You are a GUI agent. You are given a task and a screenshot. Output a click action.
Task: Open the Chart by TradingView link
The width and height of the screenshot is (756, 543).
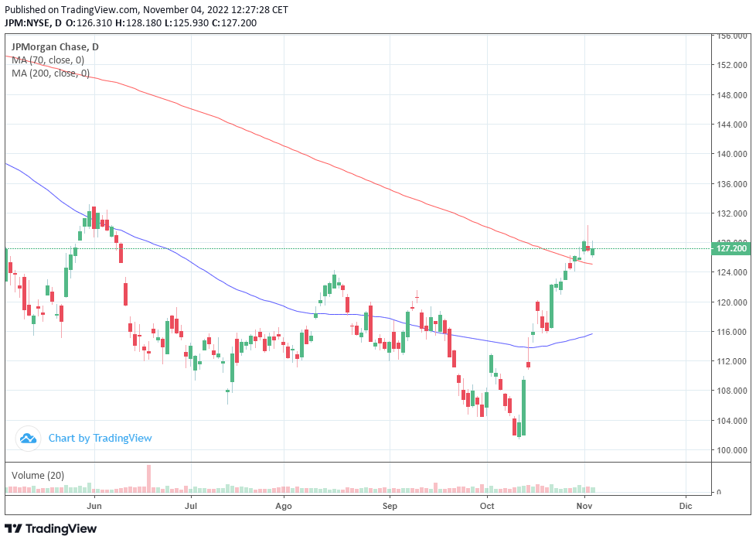pos(100,439)
